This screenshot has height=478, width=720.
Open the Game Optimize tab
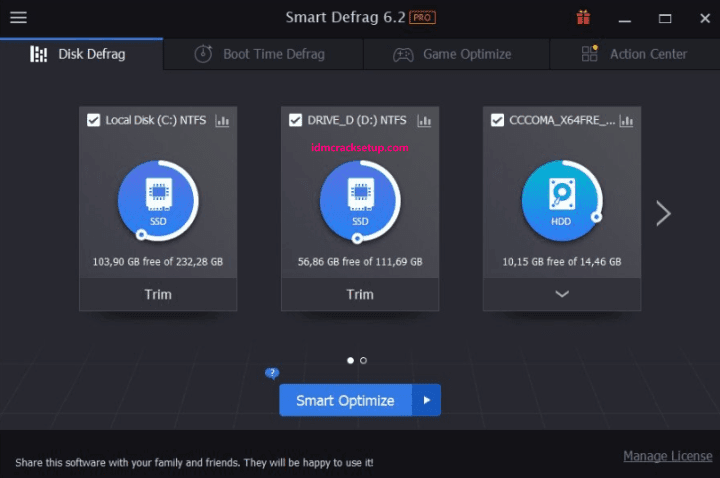coord(456,54)
